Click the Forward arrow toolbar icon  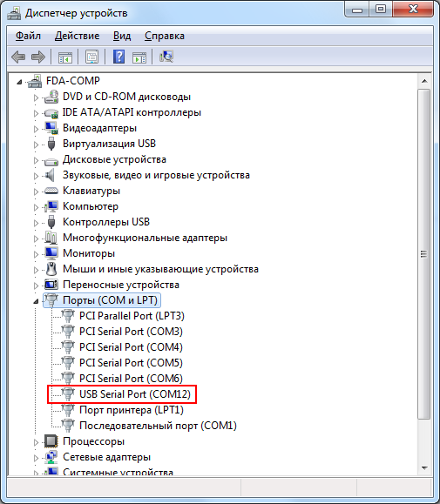(38, 57)
